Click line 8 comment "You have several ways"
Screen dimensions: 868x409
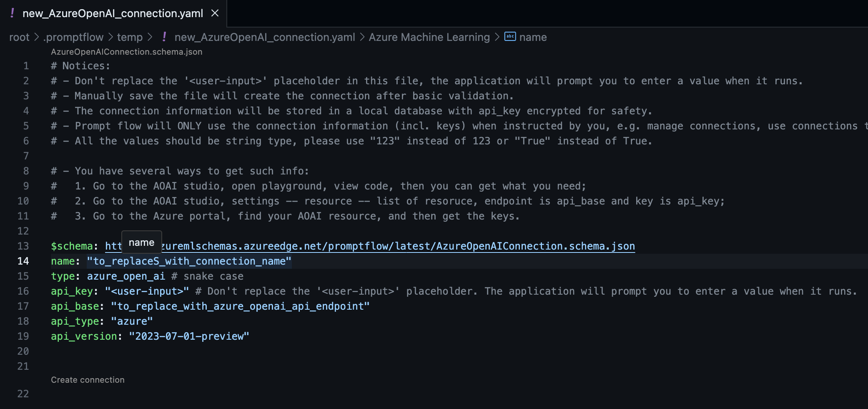(x=180, y=171)
